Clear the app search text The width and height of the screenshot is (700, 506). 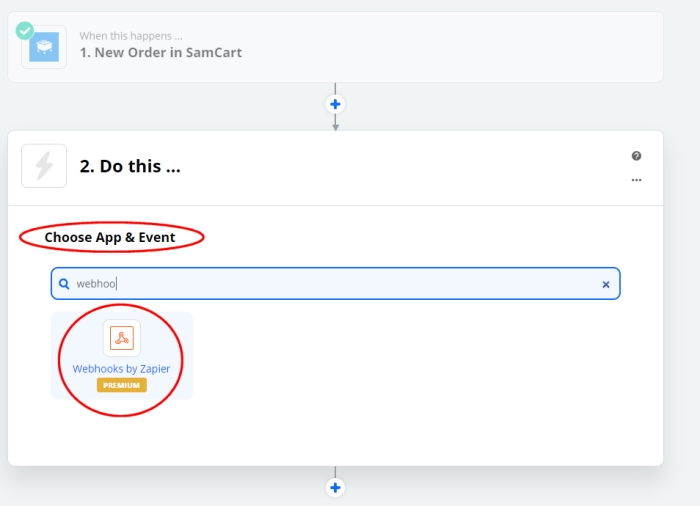click(606, 284)
